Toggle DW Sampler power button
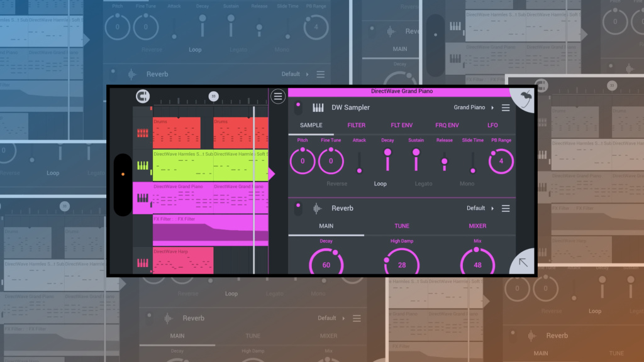This screenshot has height=362, width=644. tap(298, 107)
